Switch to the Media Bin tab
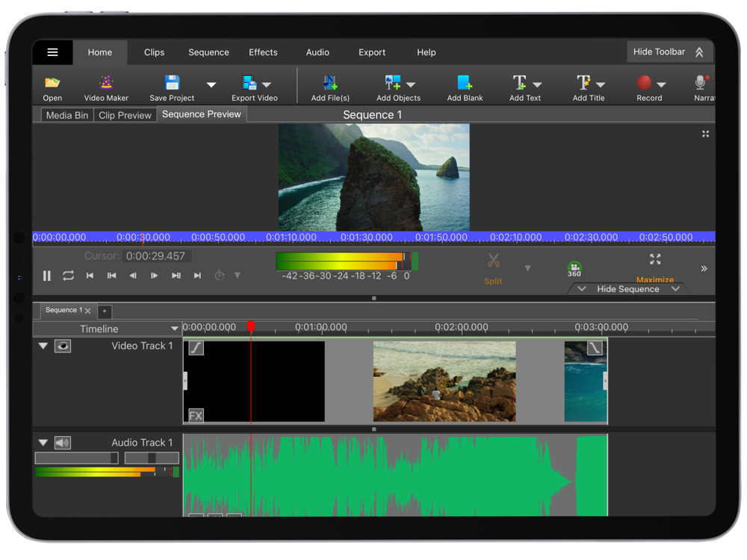Image resolution: width=747 pixels, height=560 pixels. [67, 115]
